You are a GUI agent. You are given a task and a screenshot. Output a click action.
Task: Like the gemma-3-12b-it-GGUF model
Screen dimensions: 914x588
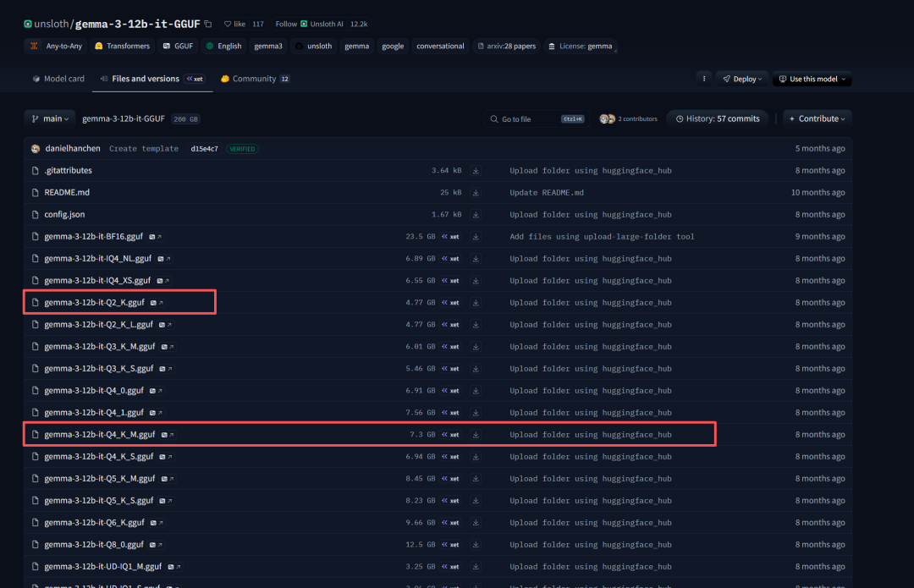click(235, 24)
